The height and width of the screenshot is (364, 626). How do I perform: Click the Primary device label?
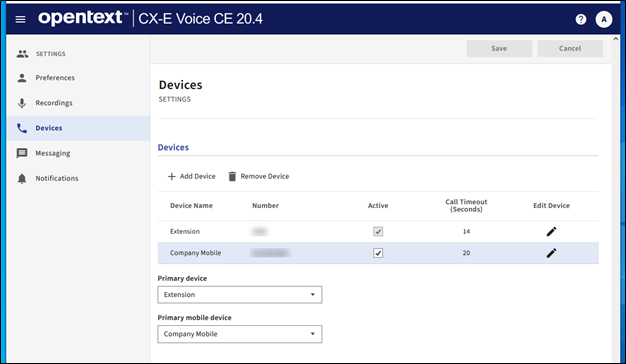tap(182, 278)
